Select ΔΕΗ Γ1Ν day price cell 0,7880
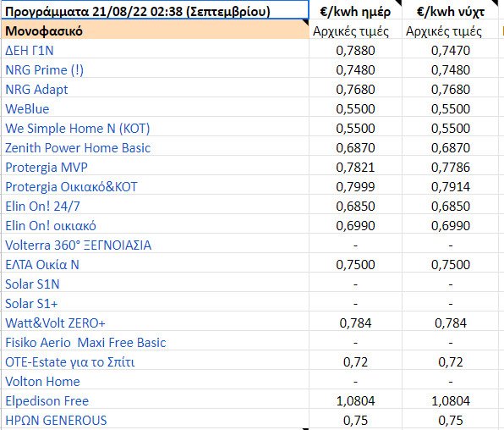 pos(355,51)
